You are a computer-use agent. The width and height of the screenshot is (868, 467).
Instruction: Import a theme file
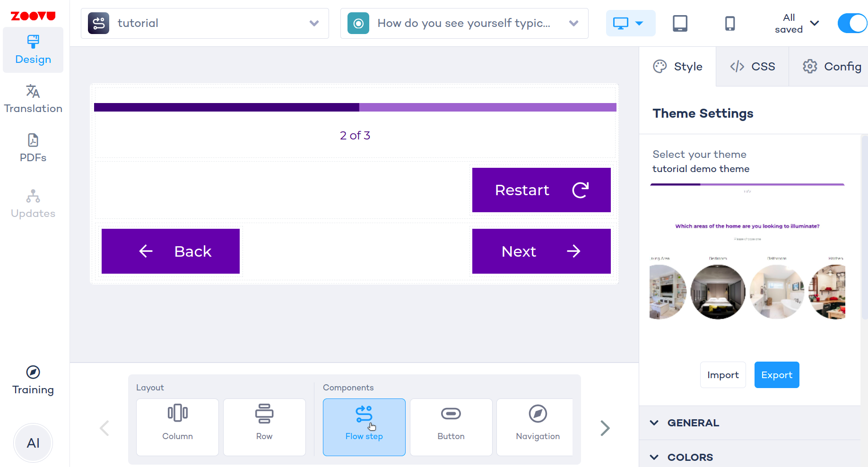tap(722, 374)
